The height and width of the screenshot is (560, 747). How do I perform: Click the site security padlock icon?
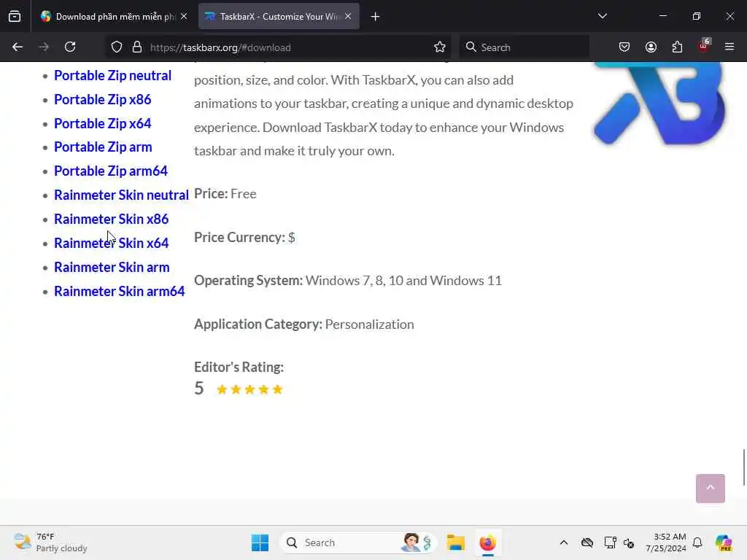137,47
